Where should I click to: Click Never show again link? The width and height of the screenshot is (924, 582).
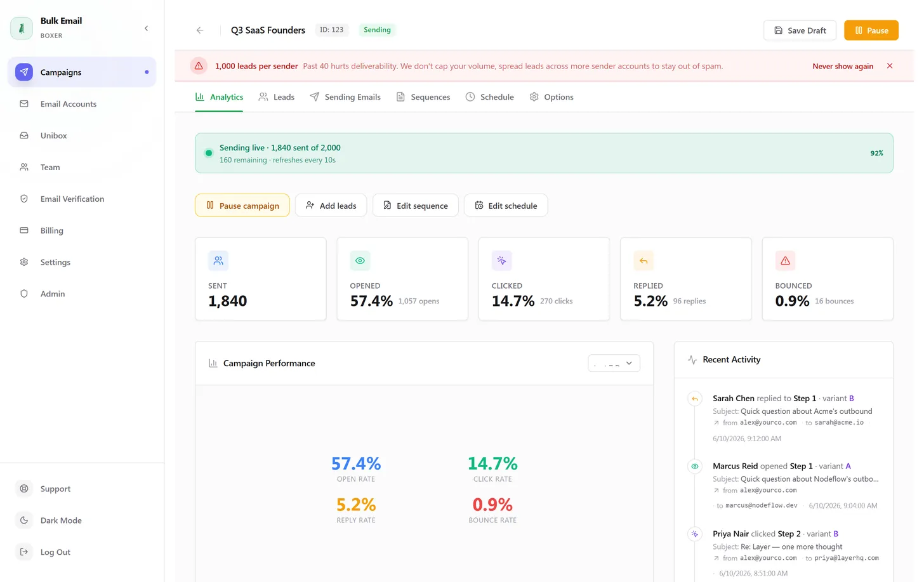843,66
